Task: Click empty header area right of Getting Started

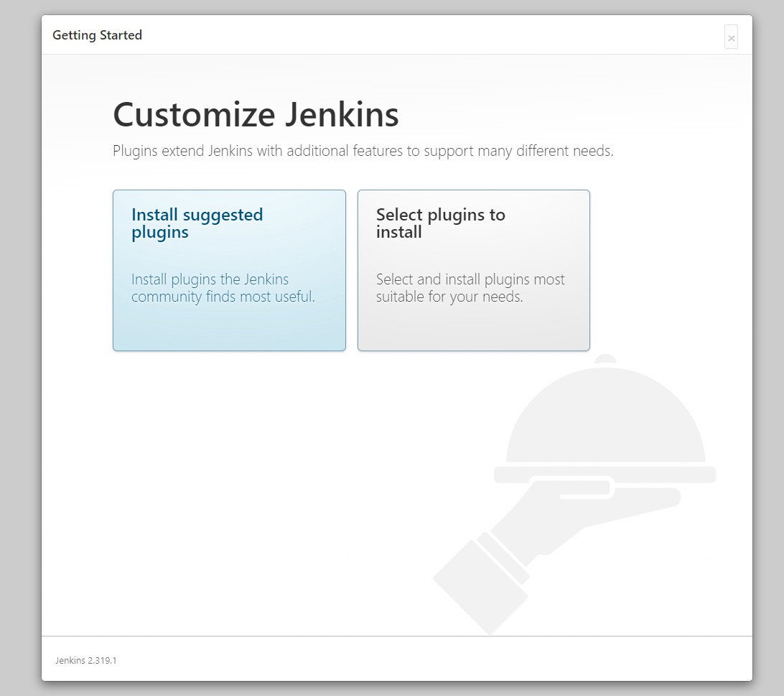Action: click(430, 35)
